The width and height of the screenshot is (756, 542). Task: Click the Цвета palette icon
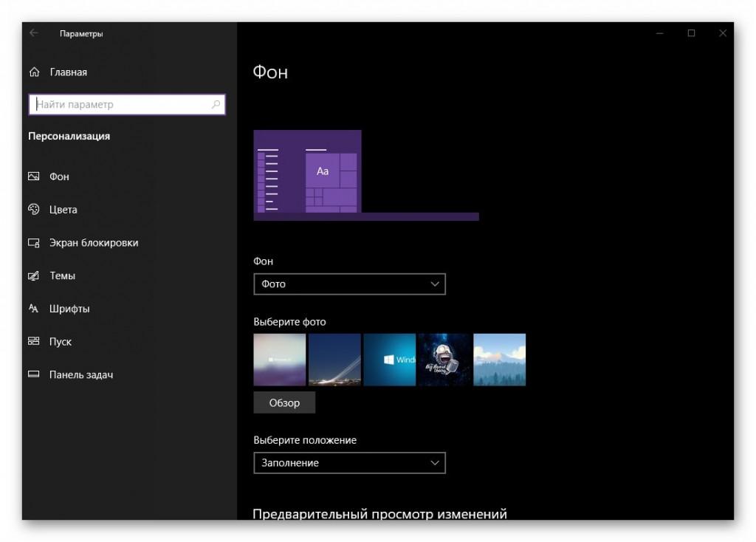click(33, 210)
